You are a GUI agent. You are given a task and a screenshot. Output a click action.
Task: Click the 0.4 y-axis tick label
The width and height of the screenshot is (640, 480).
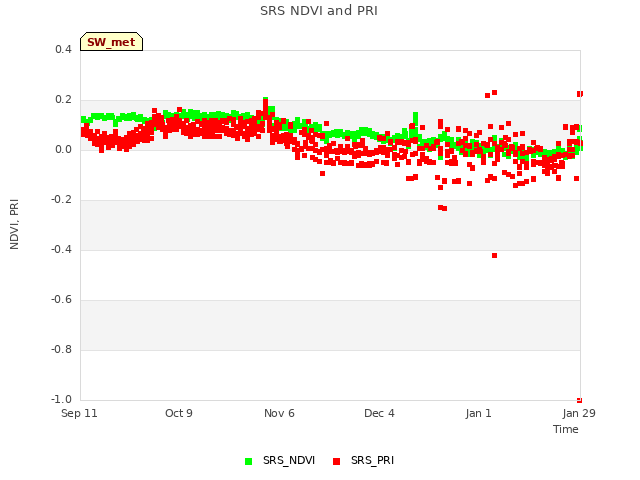tap(63, 49)
